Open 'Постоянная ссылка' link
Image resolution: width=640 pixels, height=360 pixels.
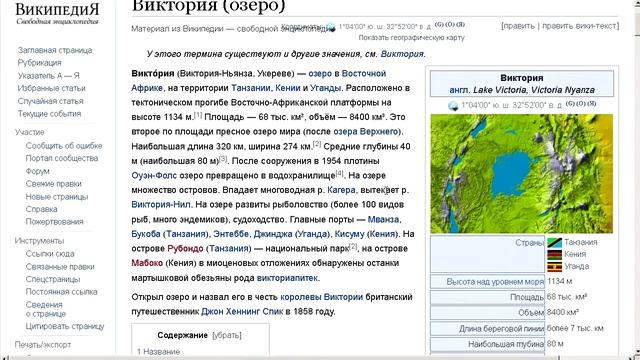[x=61, y=292]
